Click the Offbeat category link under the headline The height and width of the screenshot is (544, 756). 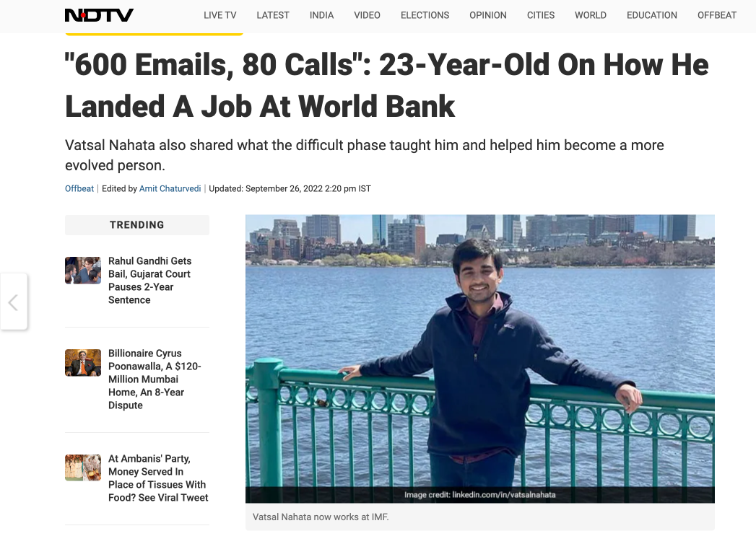point(79,189)
